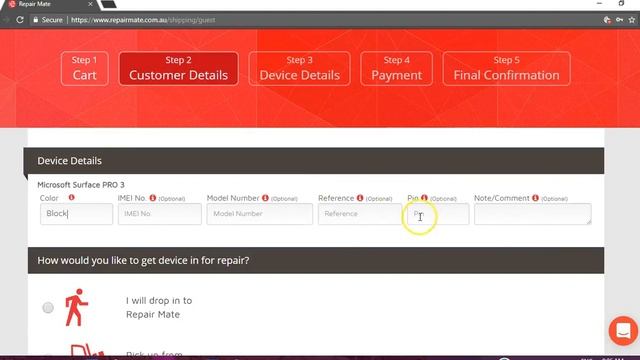The image size is (640, 360).
Task: Click the IMEI No. info icon
Action: 153,198
